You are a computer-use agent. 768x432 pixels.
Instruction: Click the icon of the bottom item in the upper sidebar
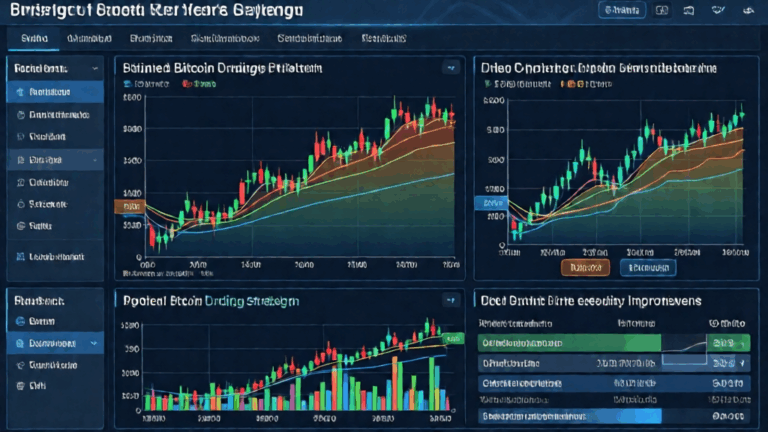pos(20,257)
